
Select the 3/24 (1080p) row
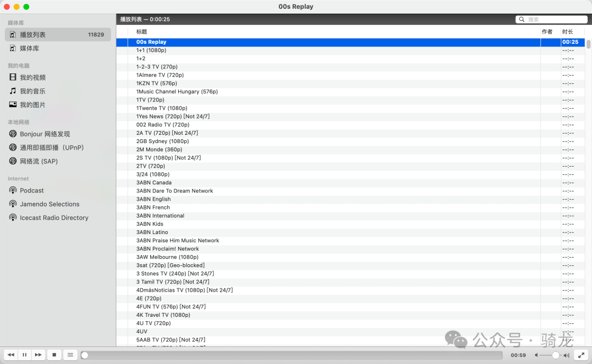click(351, 174)
